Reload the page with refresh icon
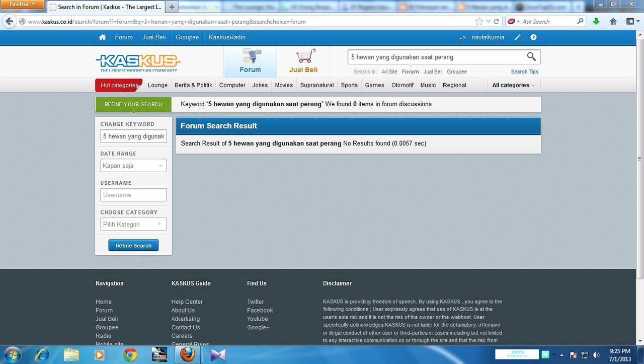 (x=497, y=22)
